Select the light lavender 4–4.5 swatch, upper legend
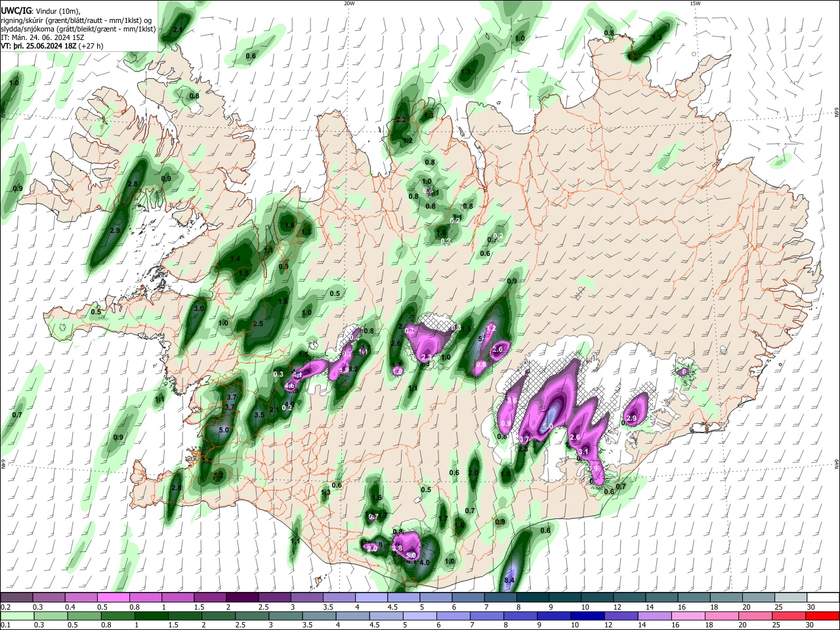 pyautogui.click(x=371, y=598)
